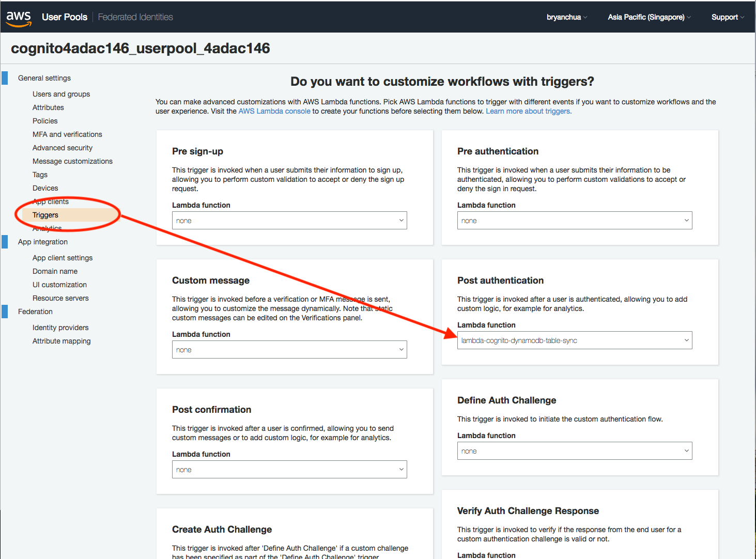The height and width of the screenshot is (559, 756).
Task: Open Post authentication Lambda function dropdown
Action: (x=575, y=340)
